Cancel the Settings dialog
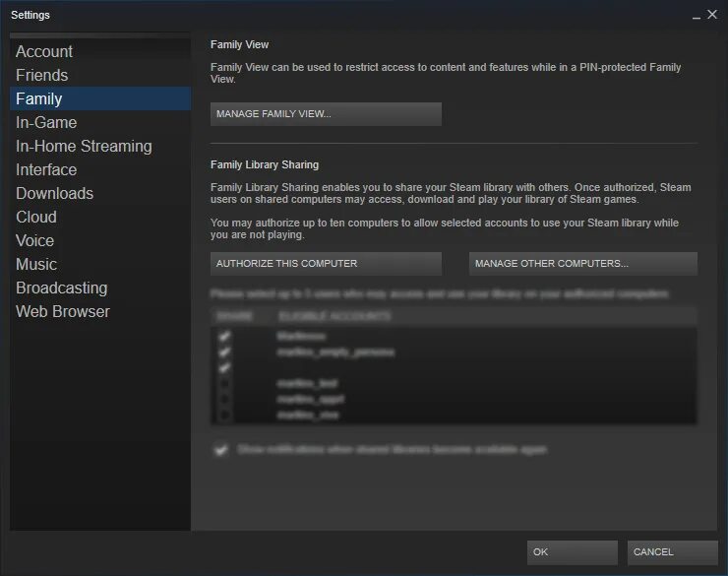Viewport: 728px width, 576px height. [672, 552]
